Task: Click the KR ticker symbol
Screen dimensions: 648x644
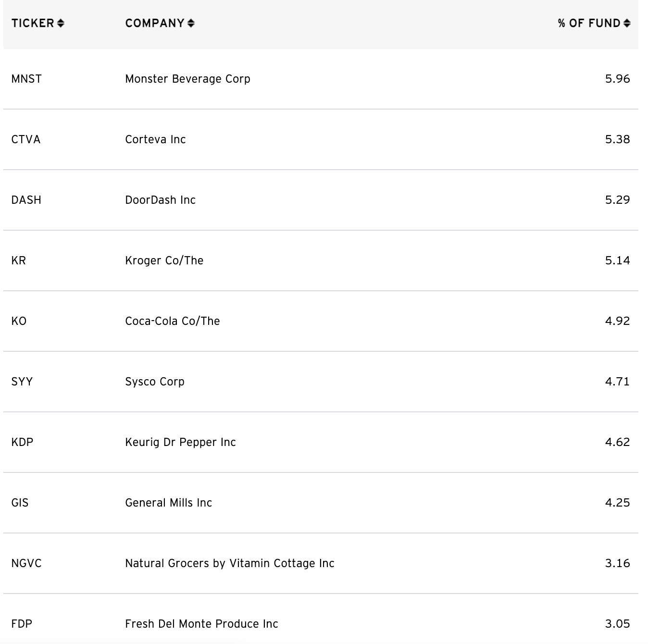Action: [19, 260]
